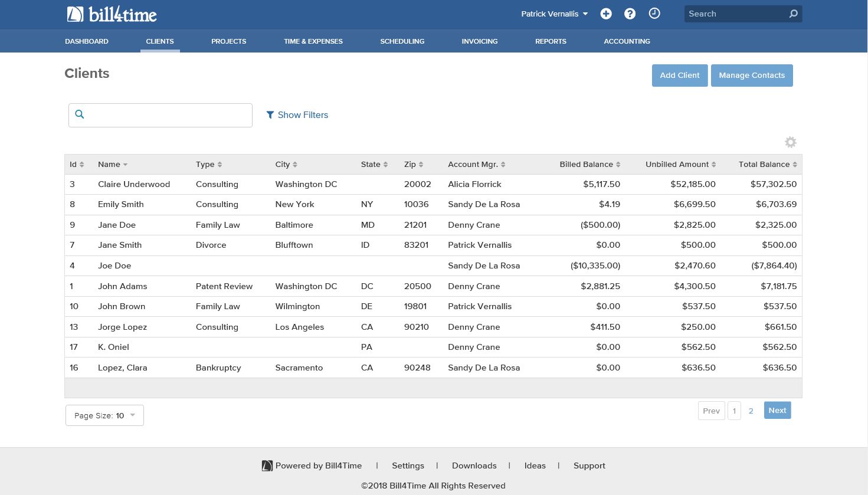Open the help question mark icon

pyautogui.click(x=630, y=14)
